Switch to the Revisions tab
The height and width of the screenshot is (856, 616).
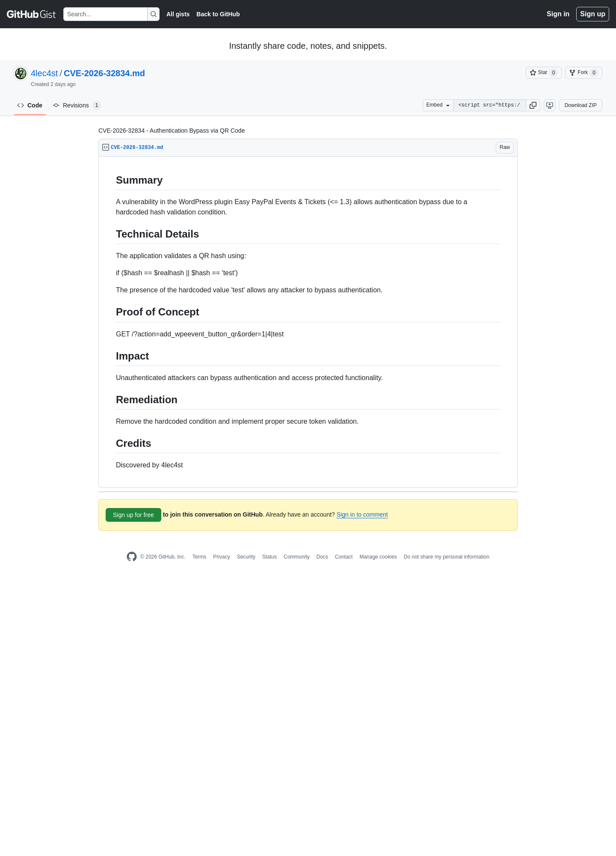(x=77, y=105)
